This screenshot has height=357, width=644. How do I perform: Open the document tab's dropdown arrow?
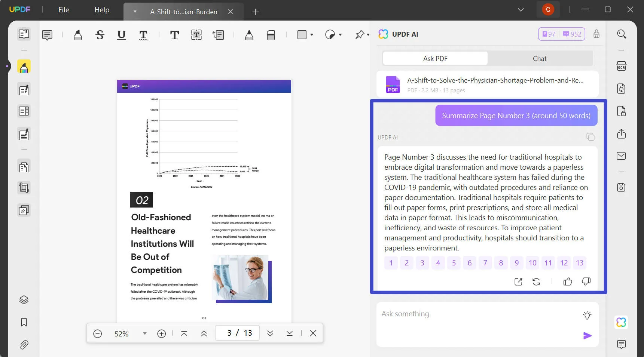[x=135, y=12]
